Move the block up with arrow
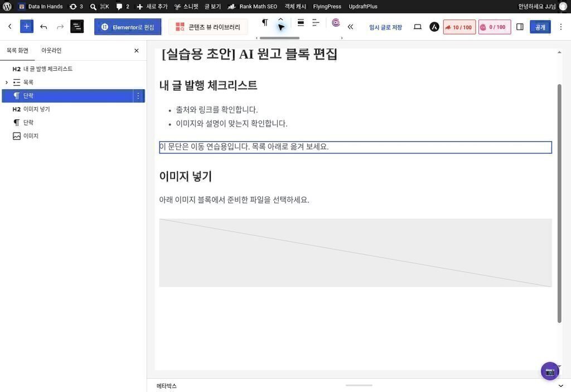The height and width of the screenshot is (392, 571). pyautogui.click(x=280, y=20)
